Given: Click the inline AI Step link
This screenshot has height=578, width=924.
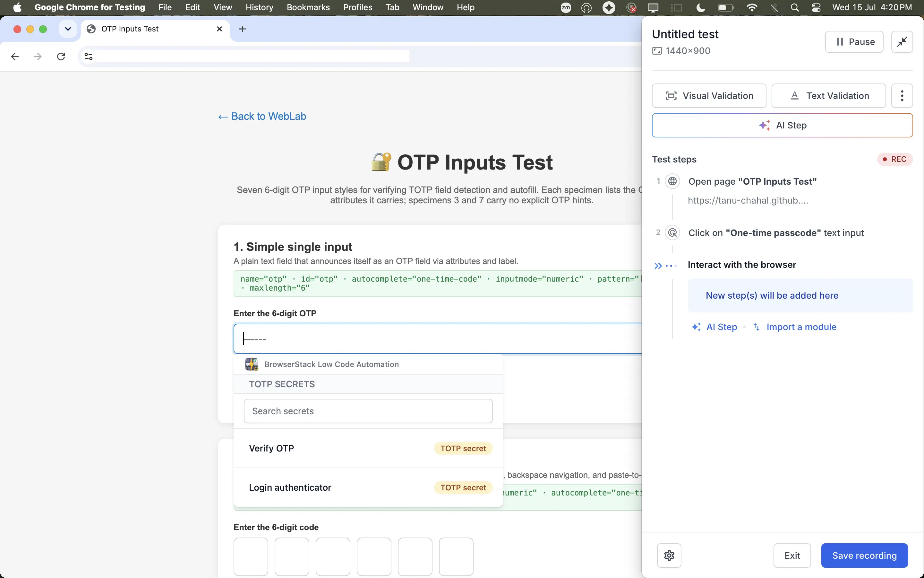Looking at the screenshot, I should pos(714,327).
